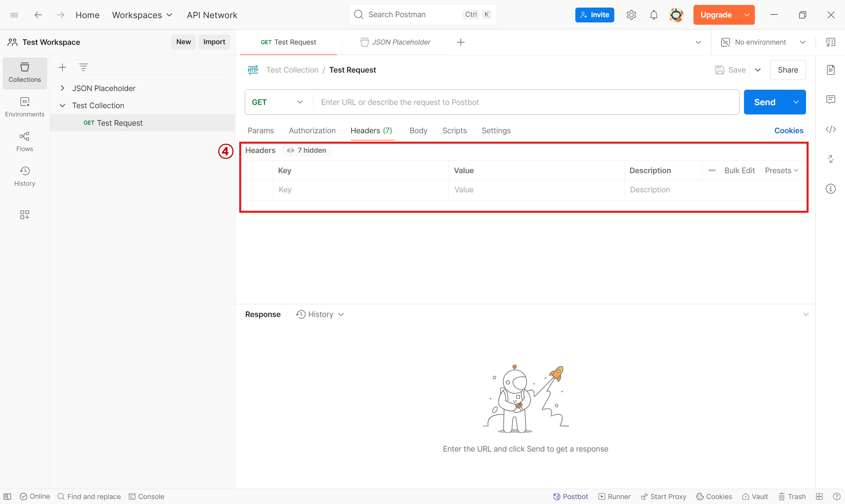
Task: Open the response History dropdown
Action: pyautogui.click(x=320, y=314)
